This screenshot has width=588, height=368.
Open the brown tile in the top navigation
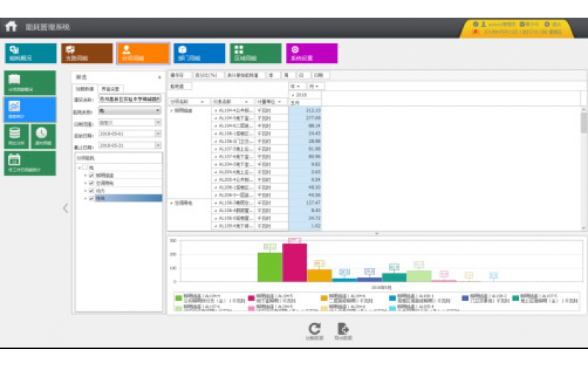[x=87, y=53]
